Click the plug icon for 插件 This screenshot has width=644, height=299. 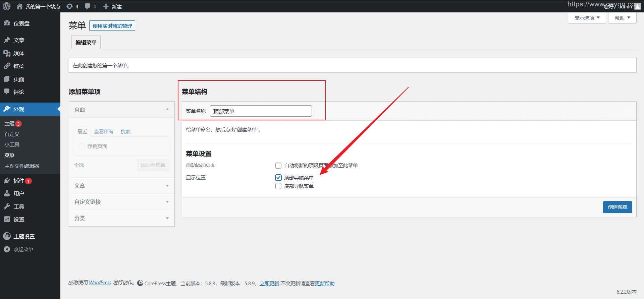coord(7,181)
